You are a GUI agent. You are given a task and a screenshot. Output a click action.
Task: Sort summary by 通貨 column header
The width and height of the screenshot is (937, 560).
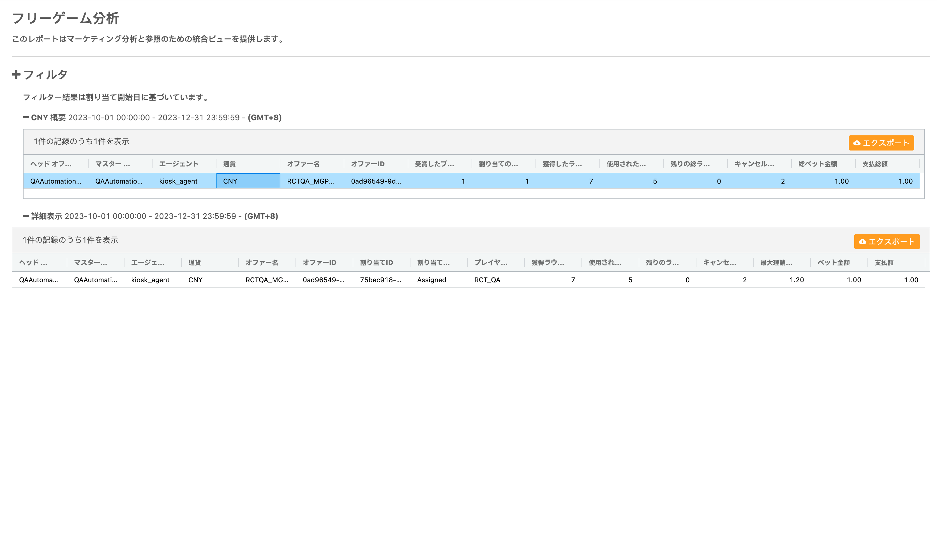[229, 164]
